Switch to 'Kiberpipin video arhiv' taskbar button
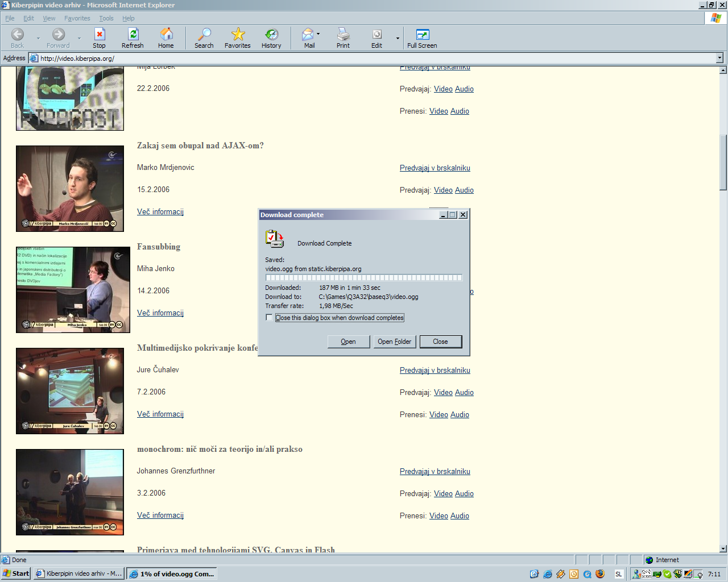Image resolution: width=728 pixels, height=582 pixels. point(78,573)
